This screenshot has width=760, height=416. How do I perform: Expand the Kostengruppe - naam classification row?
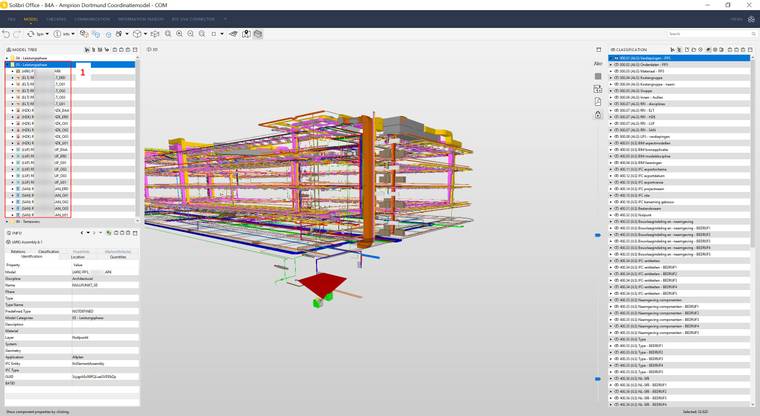coord(611,84)
